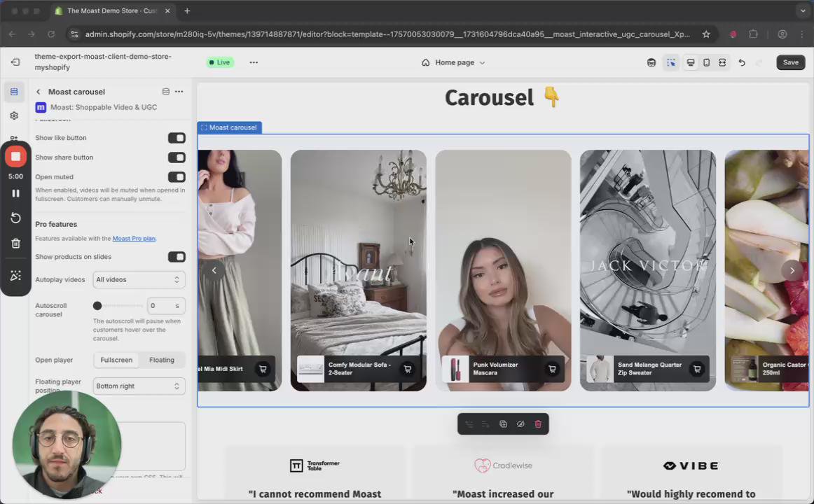Screen dimensions: 814x504
Task: Select Pro features heading
Action: (56, 224)
